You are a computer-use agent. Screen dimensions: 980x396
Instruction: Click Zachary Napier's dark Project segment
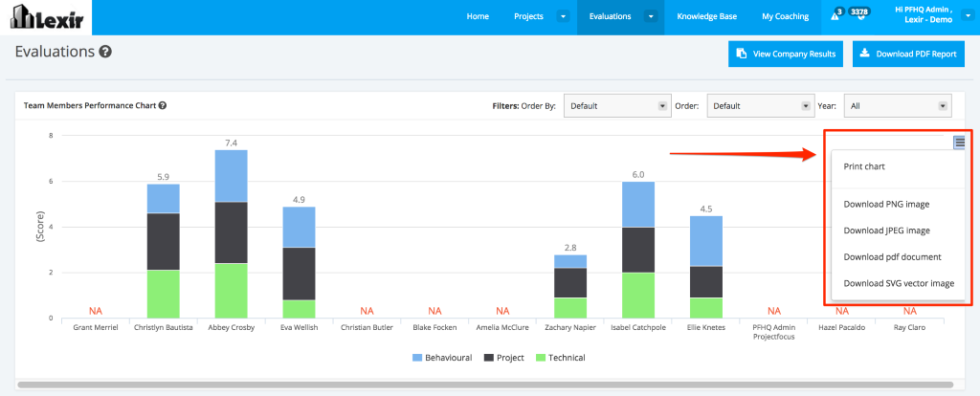pos(570,283)
